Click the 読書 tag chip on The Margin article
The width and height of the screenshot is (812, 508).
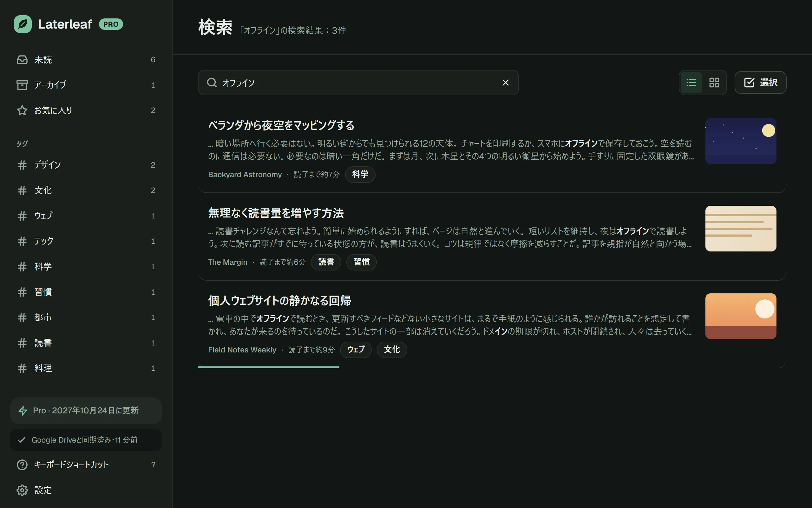pyautogui.click(x=326, y=262)
